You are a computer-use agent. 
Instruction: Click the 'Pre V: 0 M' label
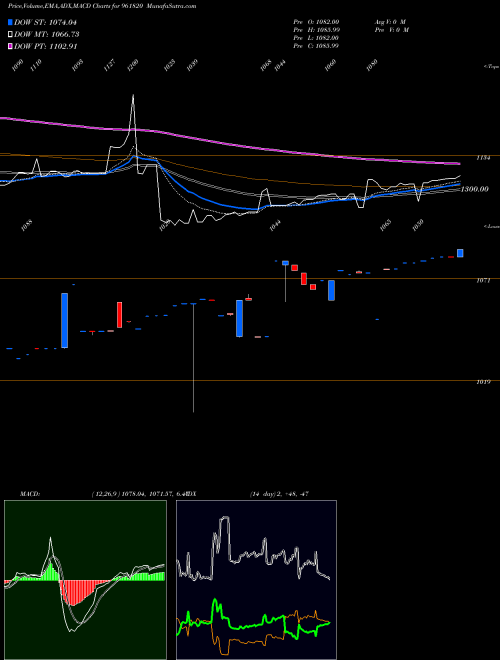click(x=391, y=30)
